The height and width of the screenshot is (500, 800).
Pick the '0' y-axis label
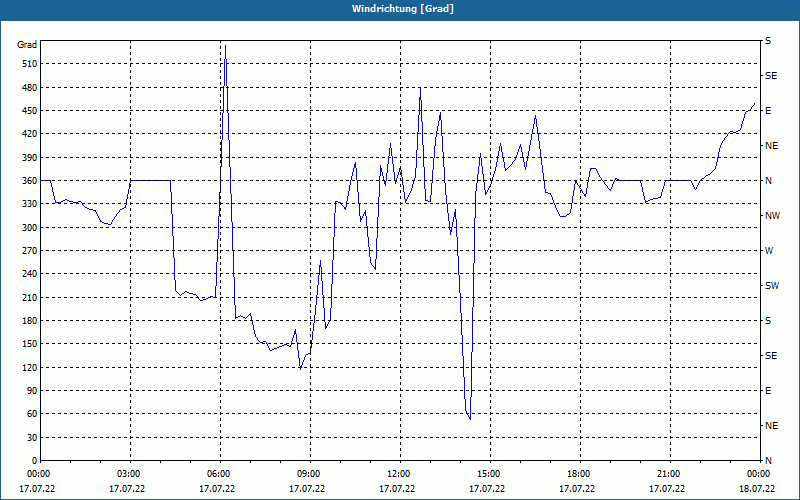pyautogui.click(x=34, y=461)
